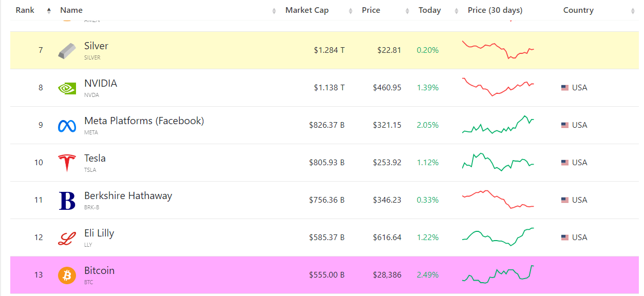View Berkshire Hathaway 30-day price chart
The width and height of the screenshot is (644, 296).
point(498,200)
